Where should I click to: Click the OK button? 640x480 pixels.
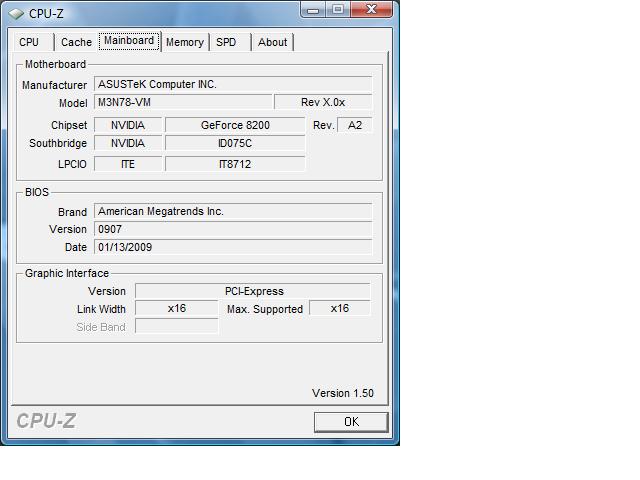click(351, 422)
